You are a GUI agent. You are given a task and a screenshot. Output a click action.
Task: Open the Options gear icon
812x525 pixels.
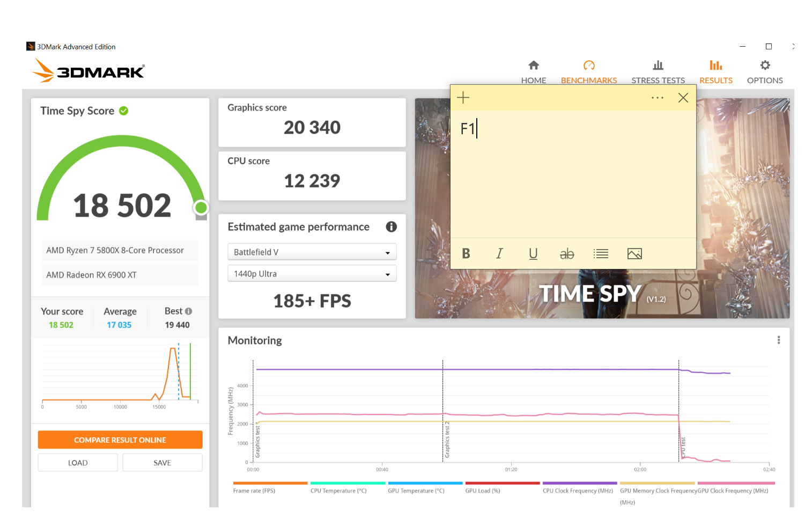(765, 65)
